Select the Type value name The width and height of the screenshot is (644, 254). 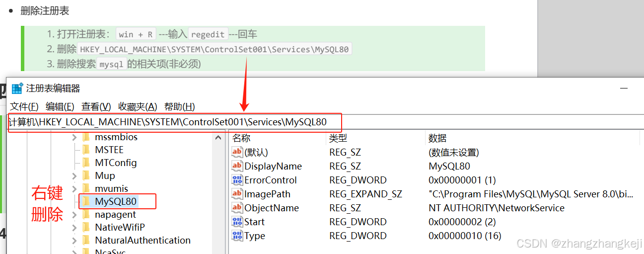255,236
